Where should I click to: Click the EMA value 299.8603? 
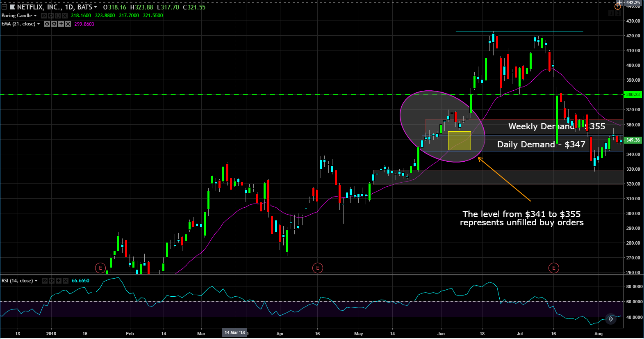pos(84,24)
